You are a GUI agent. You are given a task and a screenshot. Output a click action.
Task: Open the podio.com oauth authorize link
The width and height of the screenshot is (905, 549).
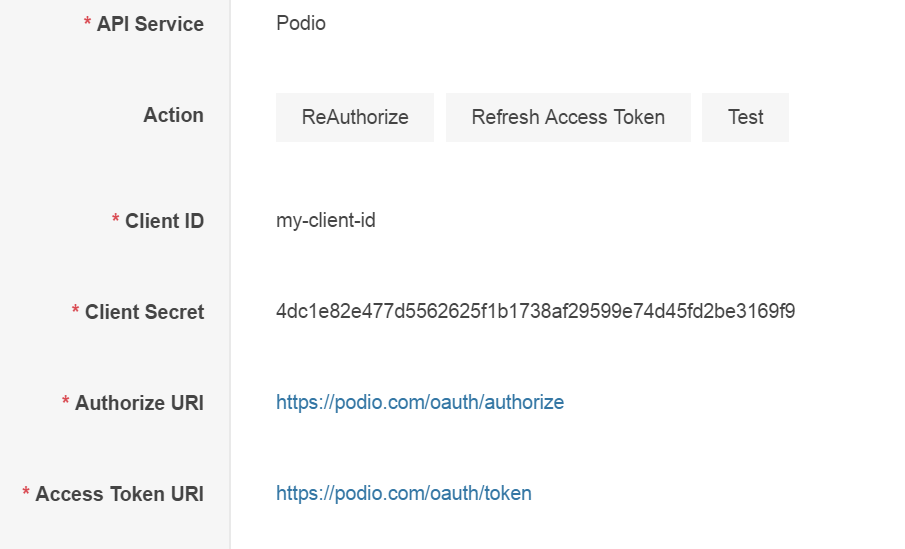pyautogui.click(x=420, y=402)
